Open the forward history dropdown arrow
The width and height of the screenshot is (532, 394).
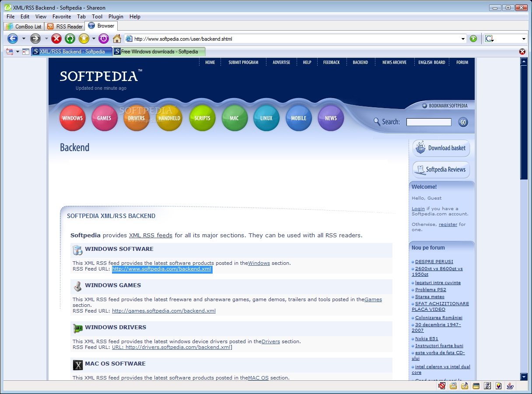46,39
